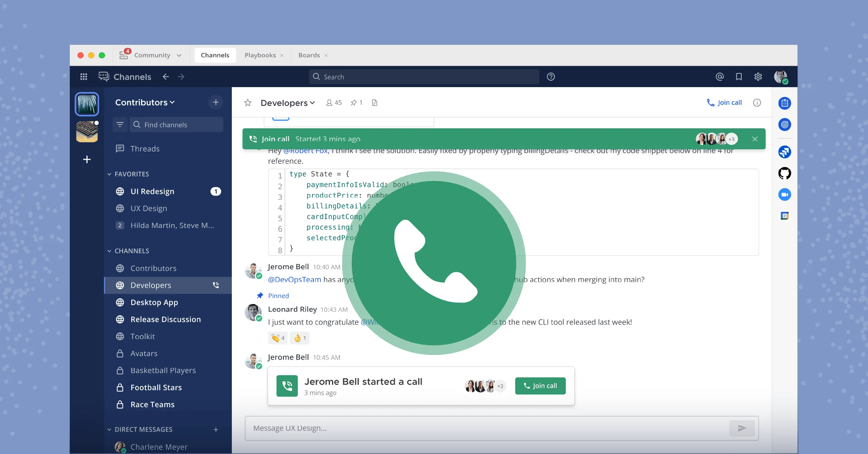Click the send message arrow
The height and width of the screenshot is (454, 868).
coord(742,428)
